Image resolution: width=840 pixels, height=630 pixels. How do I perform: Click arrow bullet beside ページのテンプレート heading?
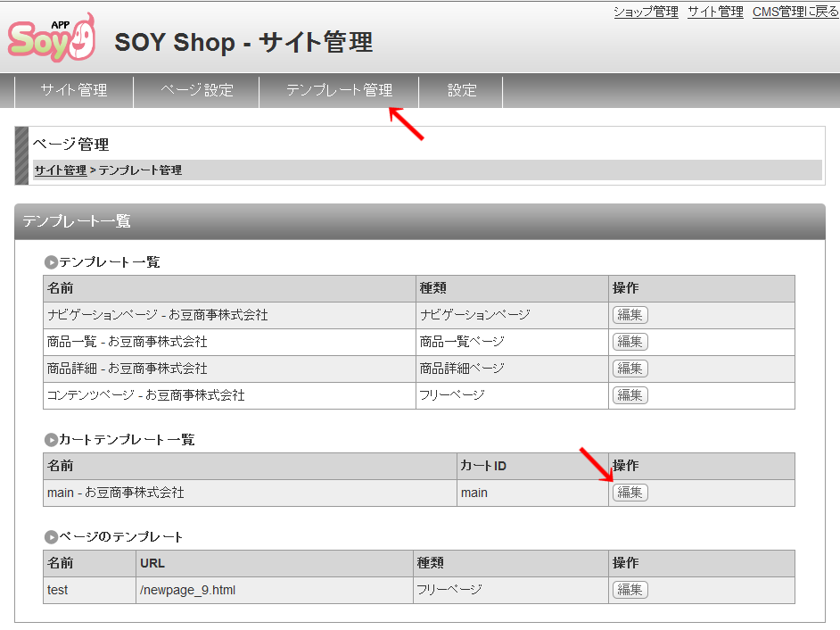tap(51, 537)
